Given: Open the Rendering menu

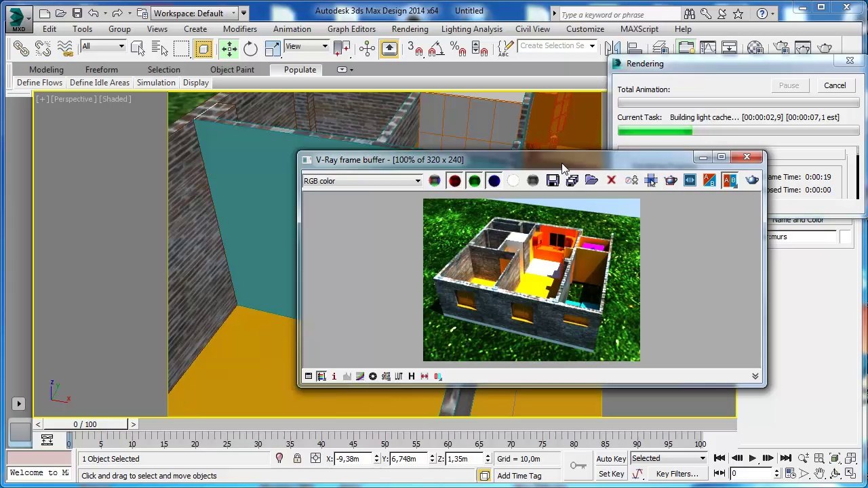Looking at the screenshot, I should point(410,29).
